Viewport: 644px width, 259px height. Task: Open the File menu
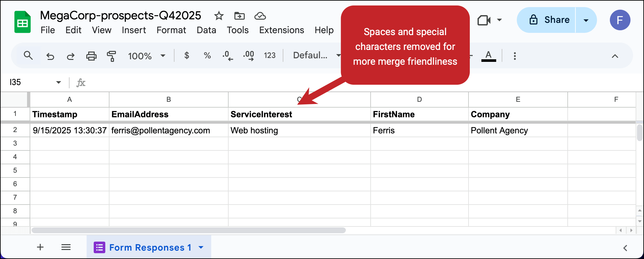point(48,30)
